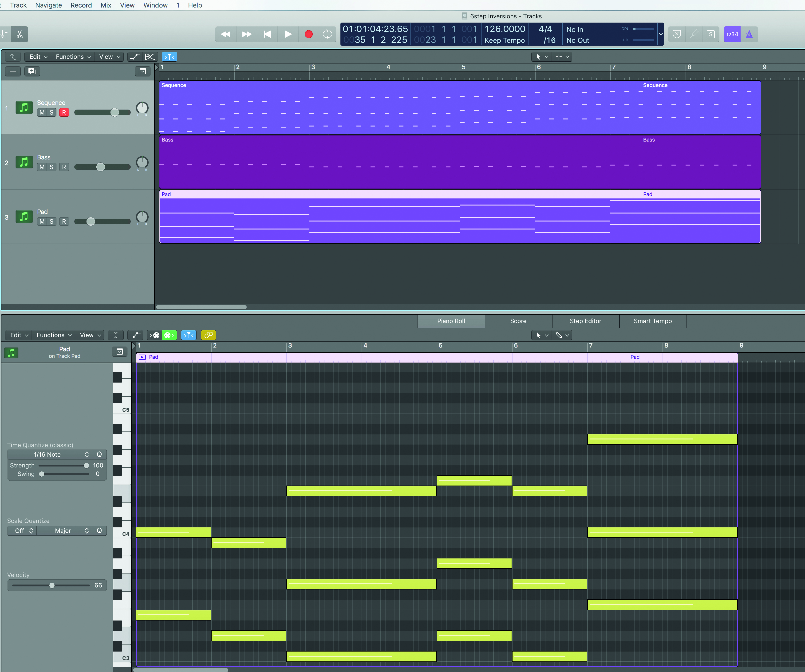Click the fast forward transport button
This screenshot has height=672, width=805.
[246, 34]
